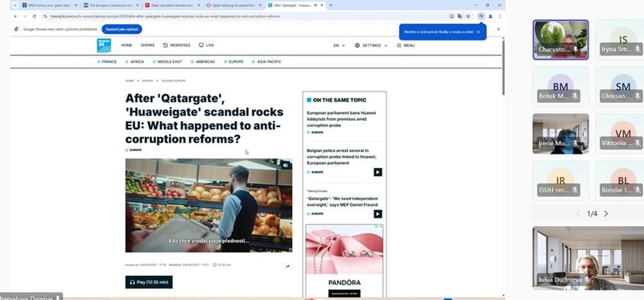The width and height of the screenshot is (644, 300).
Task: Click play icon beside Belgian police article
Action: point(378,172)
